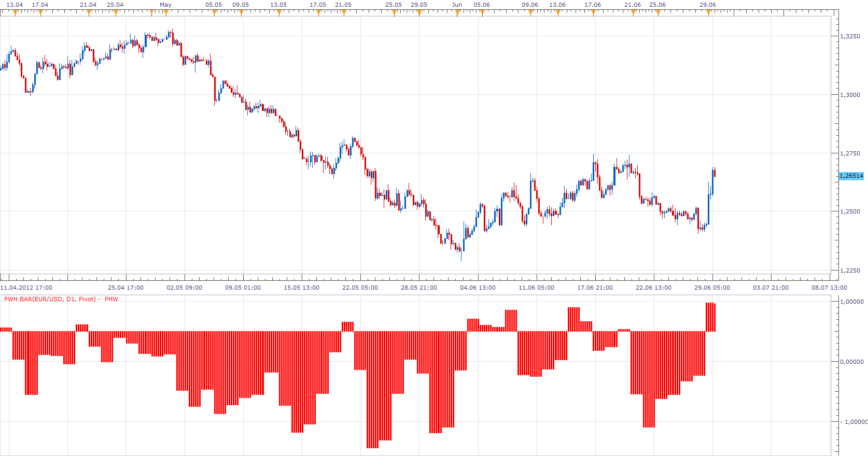The image size is (868, 456).
Task: Click the current price label 1,26514
Action: click(x=851, y=176)
